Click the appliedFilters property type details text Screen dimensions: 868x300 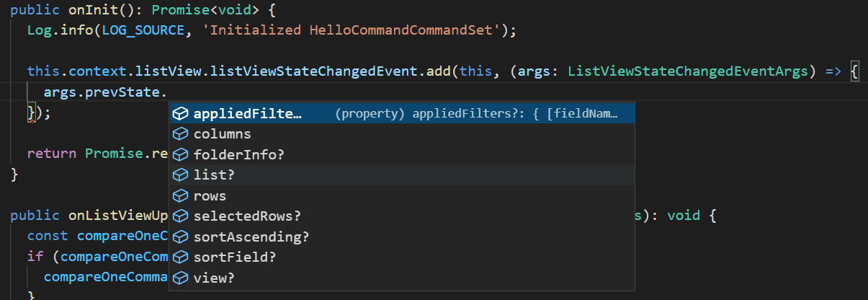481,114
